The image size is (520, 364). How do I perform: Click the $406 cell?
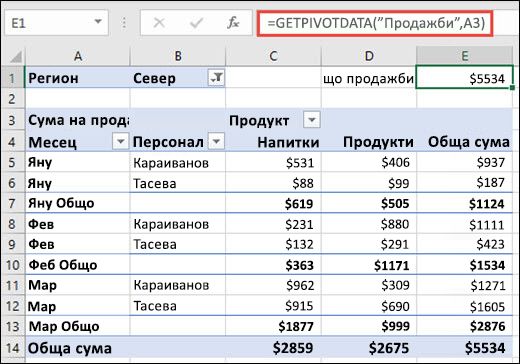[x=369, y=162]
